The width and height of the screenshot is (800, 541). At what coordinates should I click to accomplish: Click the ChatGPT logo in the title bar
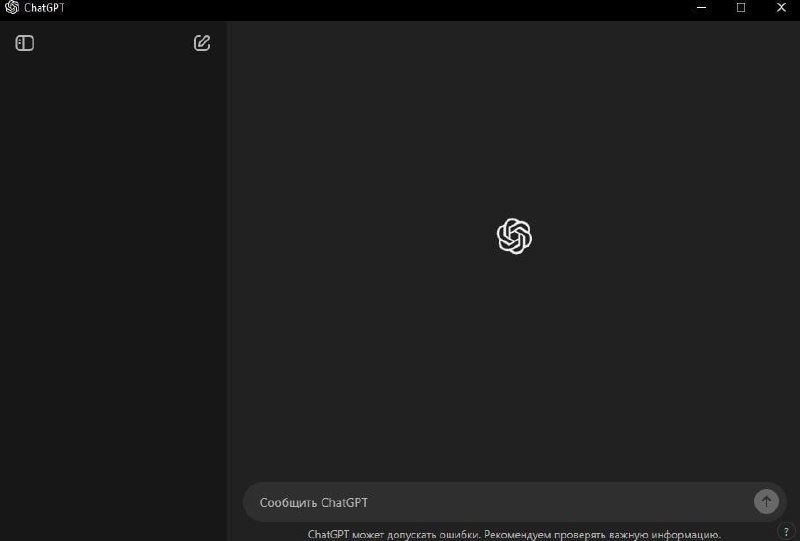(x=12, y=8)
